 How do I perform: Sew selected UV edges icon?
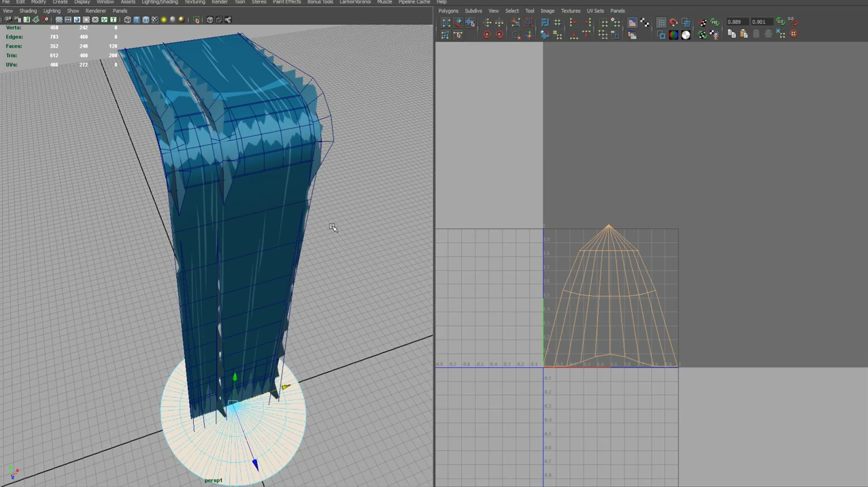click(529, 22)
